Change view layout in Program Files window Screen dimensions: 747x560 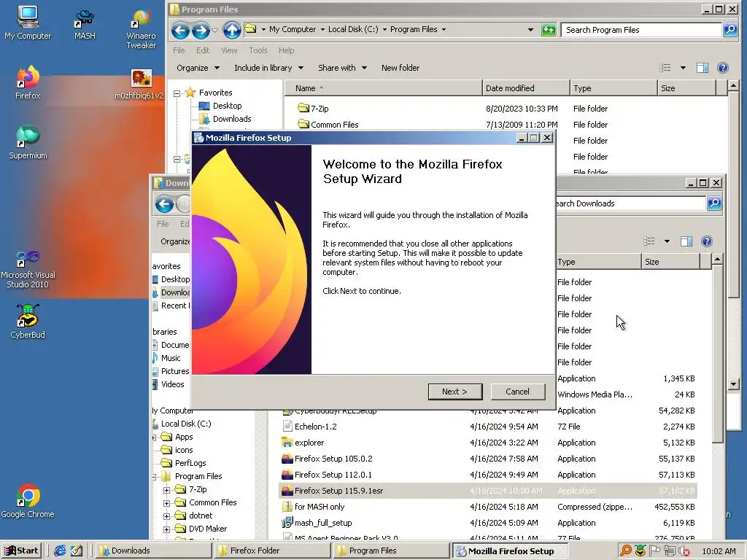665,68
